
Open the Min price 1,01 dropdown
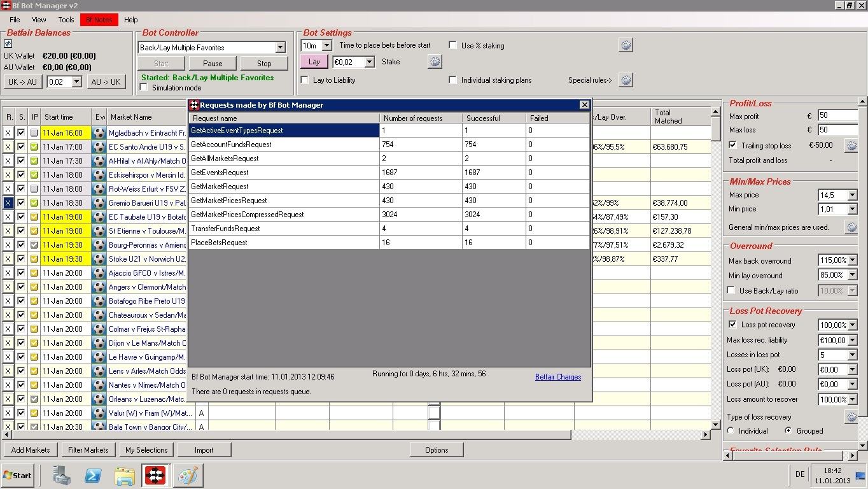pyautogui.click(x=853, y=209)
